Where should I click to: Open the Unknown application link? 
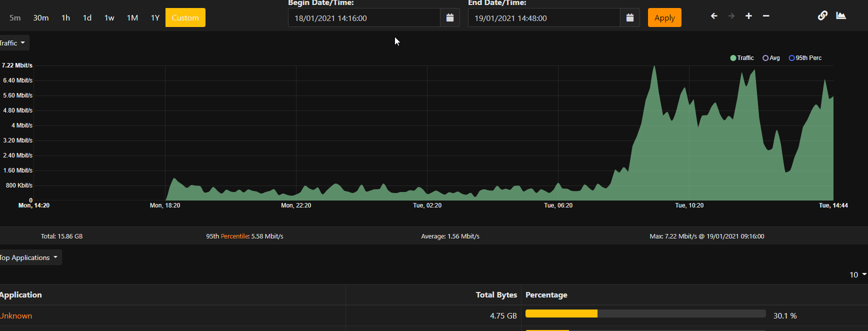click(x=16, y=315)
